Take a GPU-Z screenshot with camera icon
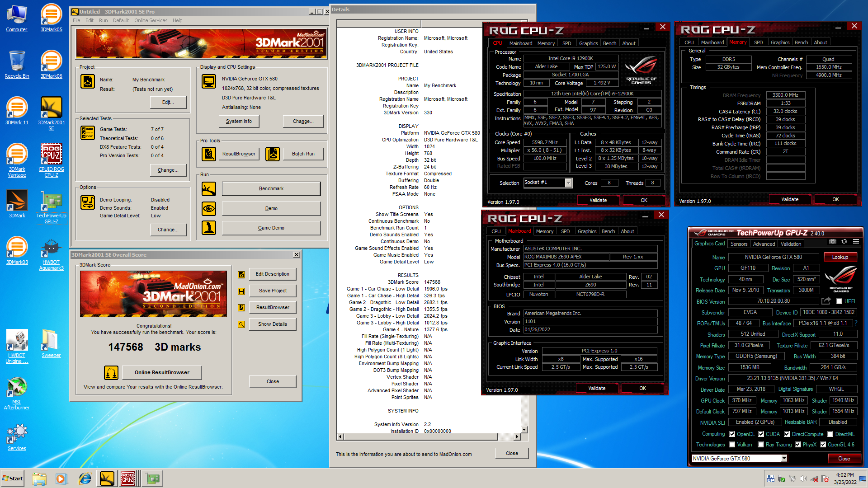This screenshot has height=488, width=868. coord(833,241)
